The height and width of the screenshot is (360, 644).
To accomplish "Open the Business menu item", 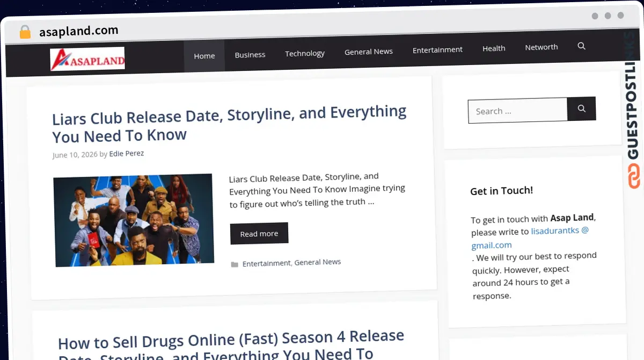I will [250, 55].
